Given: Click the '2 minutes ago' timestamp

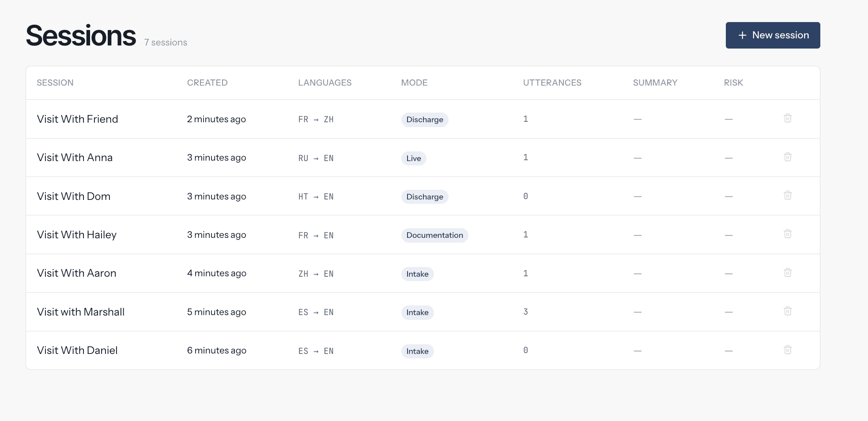Looking at the screenshot, I should 216,119.
